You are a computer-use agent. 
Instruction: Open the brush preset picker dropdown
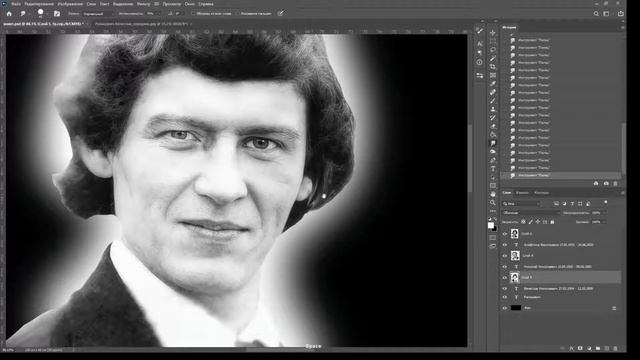(40, 13)
